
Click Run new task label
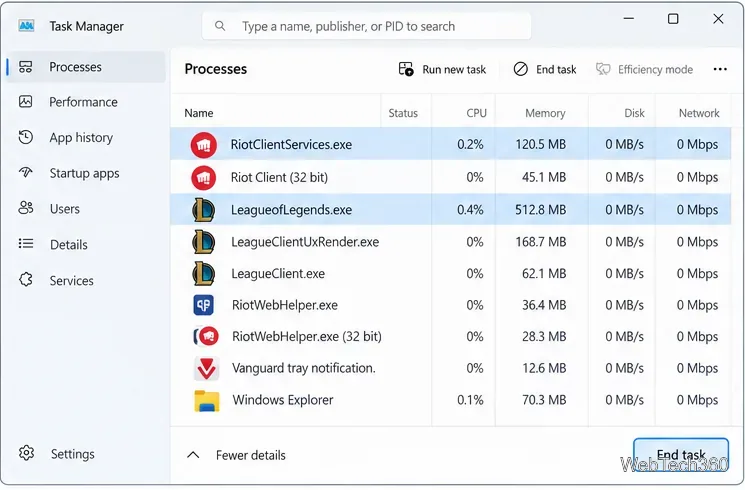click(454, 70)
